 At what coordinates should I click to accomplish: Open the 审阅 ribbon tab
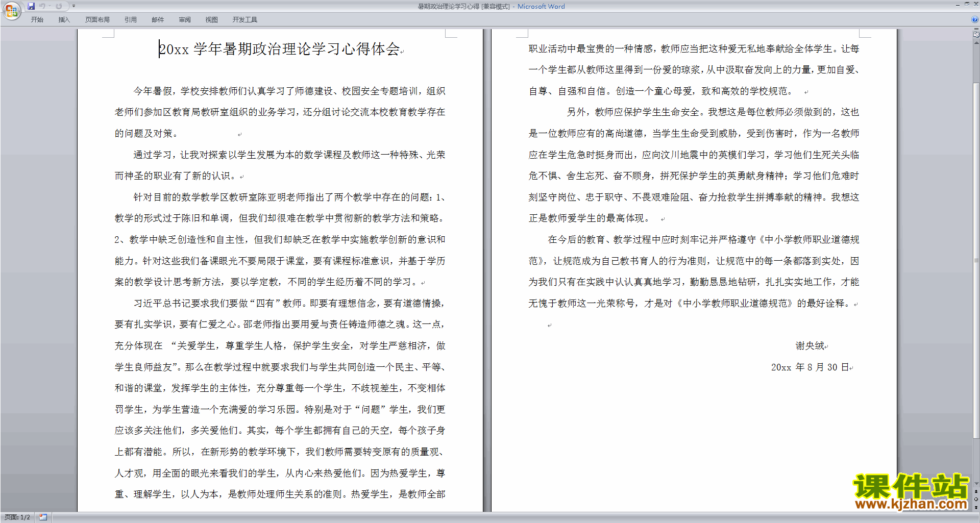click(x=185, y=20)
